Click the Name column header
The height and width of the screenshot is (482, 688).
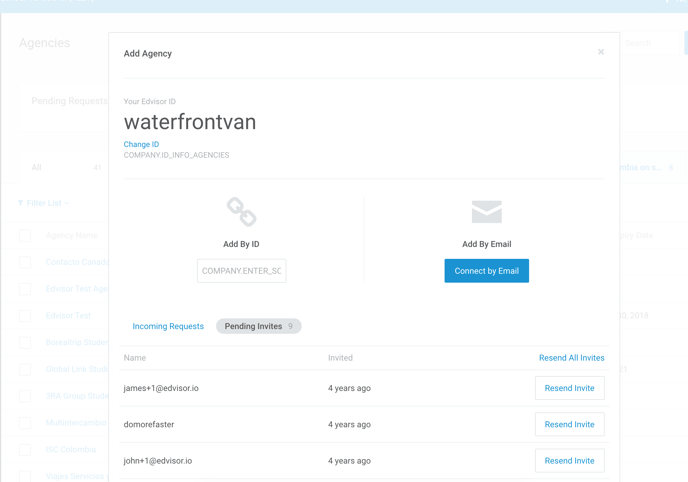click(135, 358)
